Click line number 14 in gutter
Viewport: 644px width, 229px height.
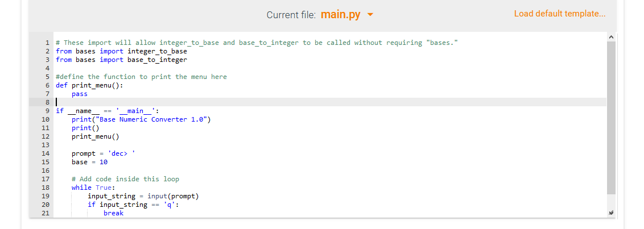click(46, 153)
